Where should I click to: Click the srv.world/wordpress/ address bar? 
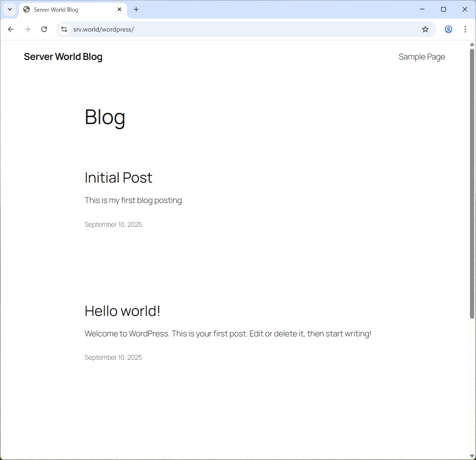[245, 29]
